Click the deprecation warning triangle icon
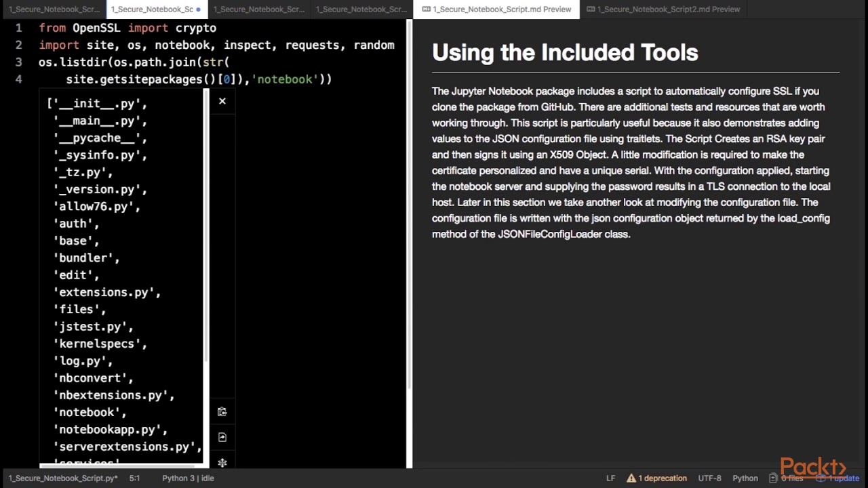 [631, 478]
